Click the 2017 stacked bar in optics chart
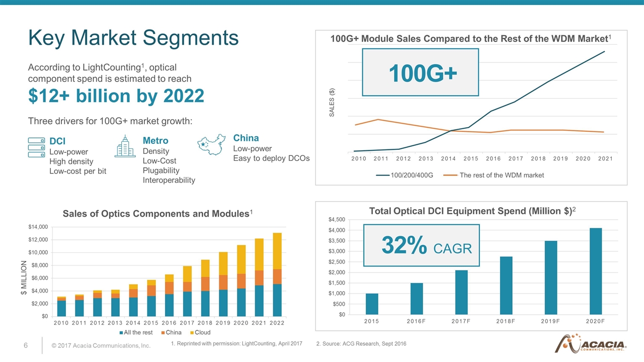Screen dimensions: 644x362 coord(187,291)
